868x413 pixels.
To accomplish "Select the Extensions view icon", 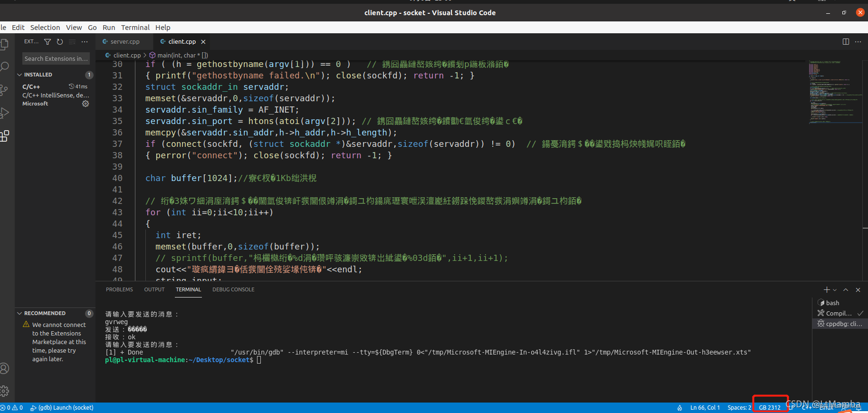I will 4,136.
